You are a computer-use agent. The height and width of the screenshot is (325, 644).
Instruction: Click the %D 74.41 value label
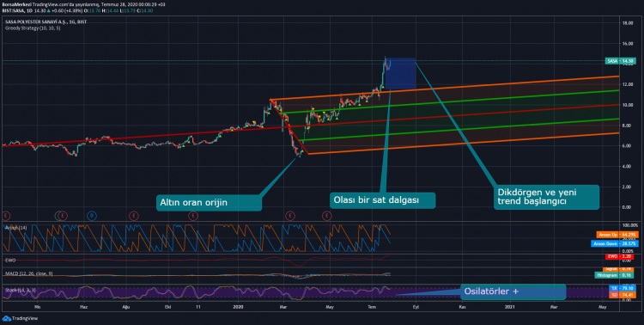623,295
